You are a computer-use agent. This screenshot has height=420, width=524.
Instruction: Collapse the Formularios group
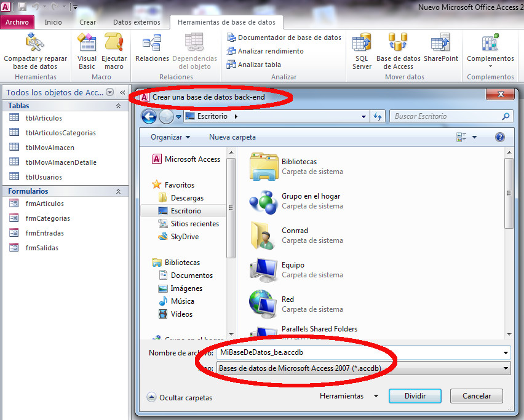118,191
